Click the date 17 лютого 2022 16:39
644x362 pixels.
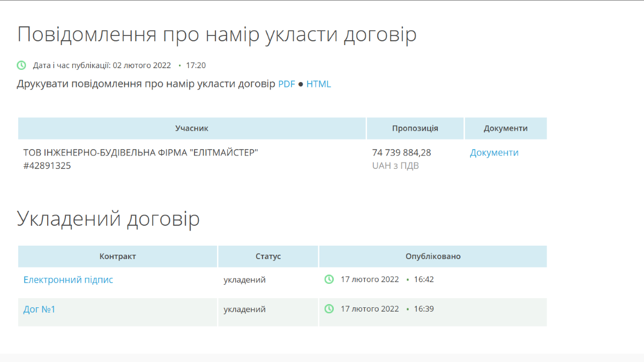point(387,309)
